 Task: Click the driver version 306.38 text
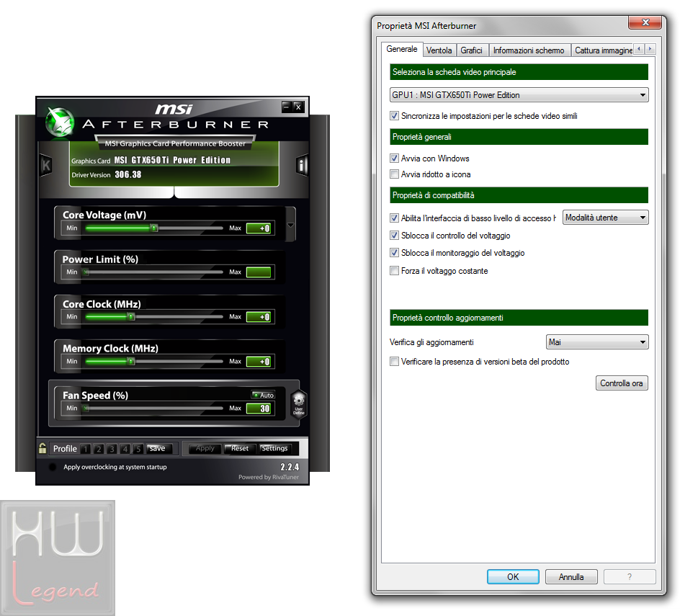pyautogui.click(x=128, y=174)
